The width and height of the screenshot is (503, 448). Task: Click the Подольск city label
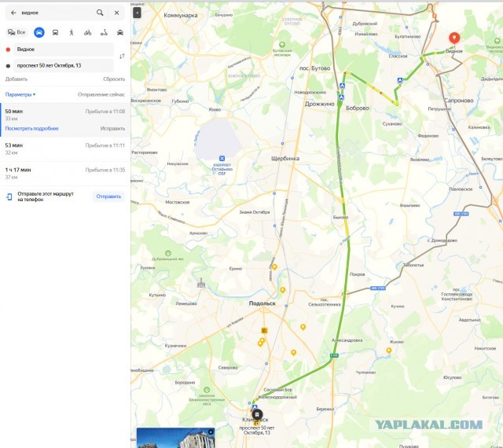point(262,303)
